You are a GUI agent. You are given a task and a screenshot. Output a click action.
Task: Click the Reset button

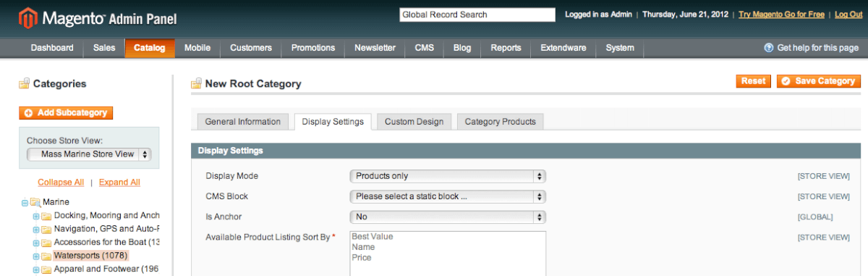(x=754, y=81)
